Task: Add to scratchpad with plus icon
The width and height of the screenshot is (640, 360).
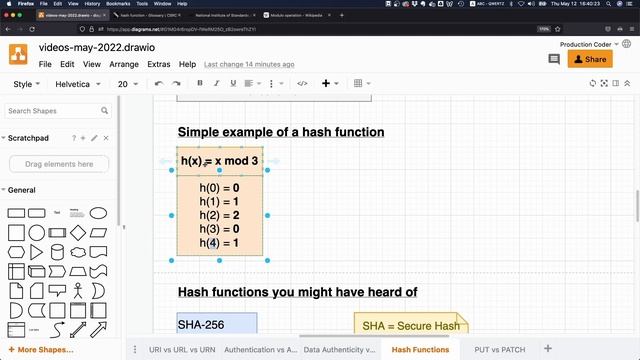Action: [83, 138]
